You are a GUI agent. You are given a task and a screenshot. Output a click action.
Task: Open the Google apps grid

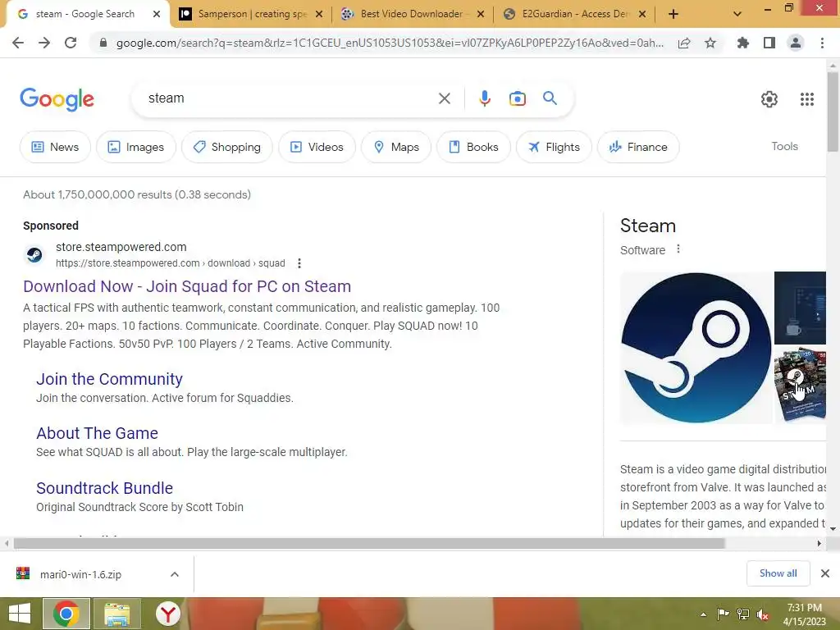(x=807, y=99)
